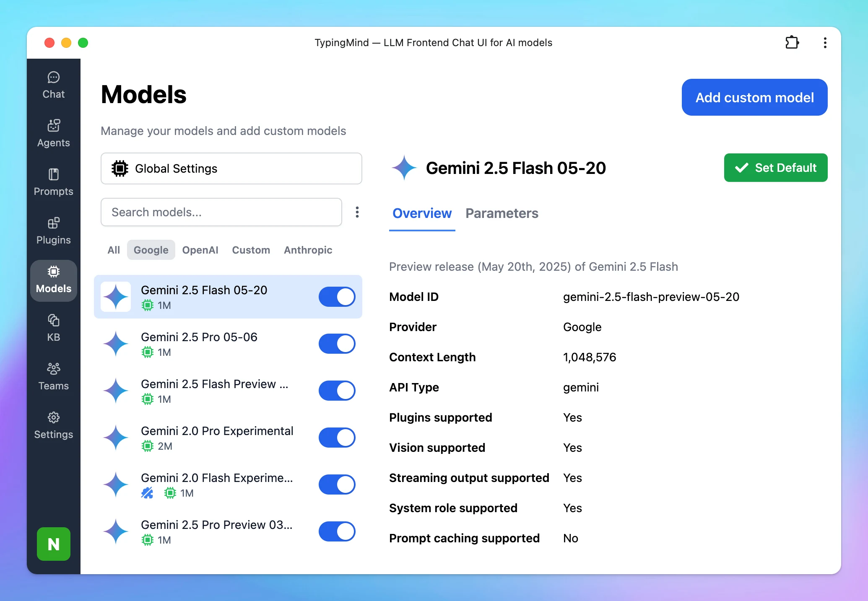Open Settings from the sidebar
The height and width of the screenshot is (601, 868).
click(53, 425)
